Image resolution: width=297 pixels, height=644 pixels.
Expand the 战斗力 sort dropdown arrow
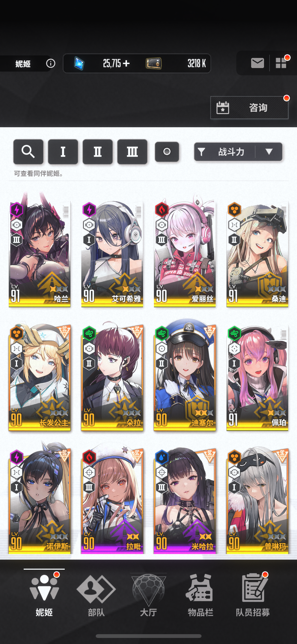[x=269, y=152]
